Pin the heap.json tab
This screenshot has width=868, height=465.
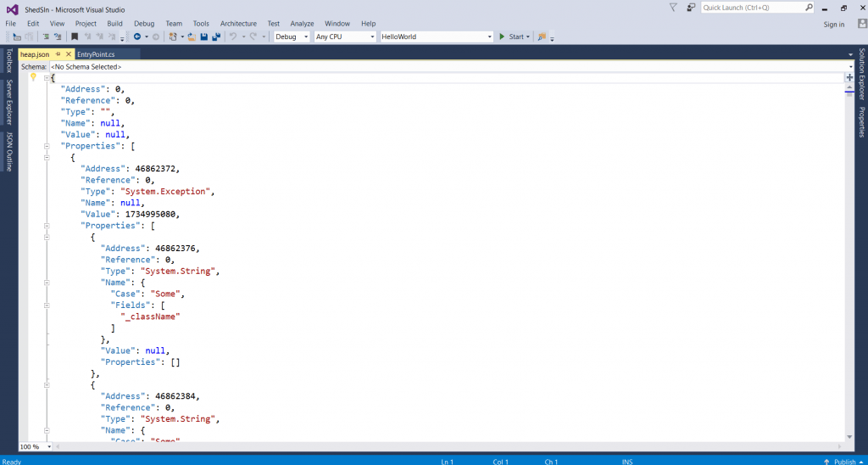coord(58,54)
